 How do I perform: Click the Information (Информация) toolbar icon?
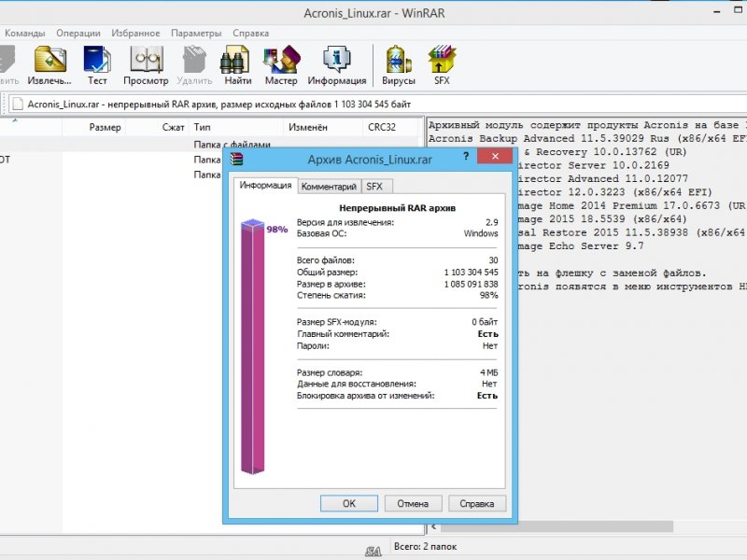click(337, 65)
